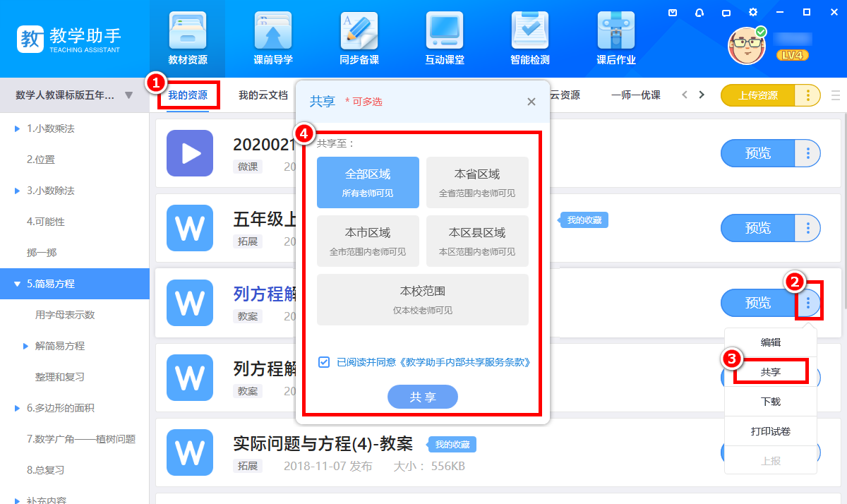Toggle the service terms agreement checkbox
Viewport: 847px width, 504px height.
click(324, 362)
